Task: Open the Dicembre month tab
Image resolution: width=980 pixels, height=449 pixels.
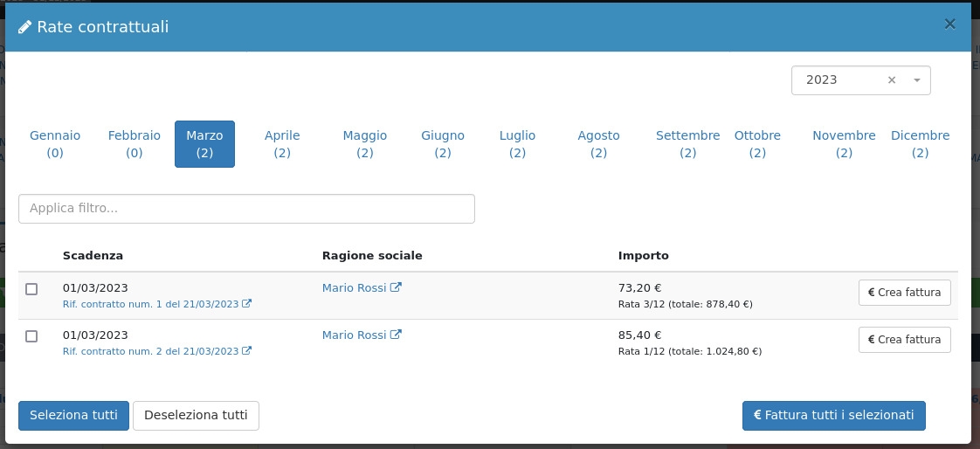Action: (920, 144)
